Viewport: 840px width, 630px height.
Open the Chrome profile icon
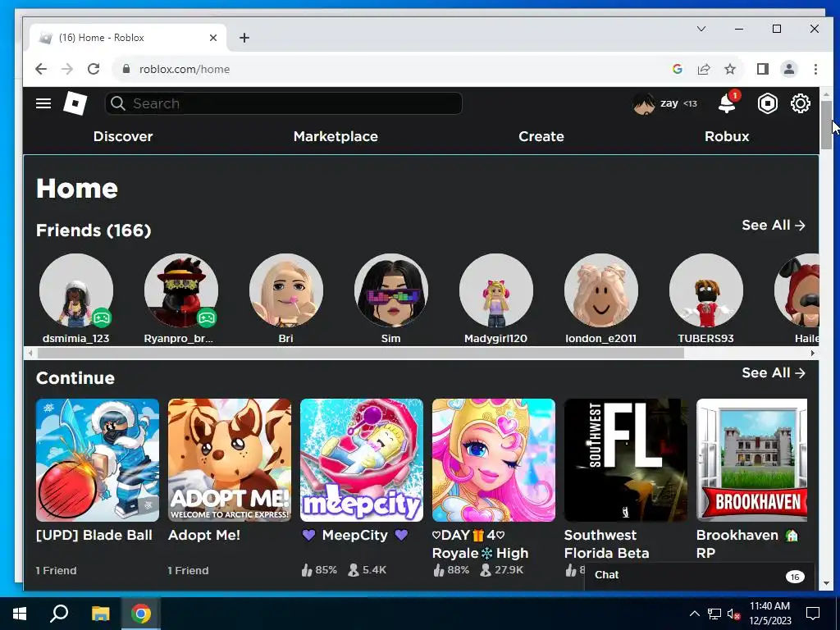(x=789, y=69)
